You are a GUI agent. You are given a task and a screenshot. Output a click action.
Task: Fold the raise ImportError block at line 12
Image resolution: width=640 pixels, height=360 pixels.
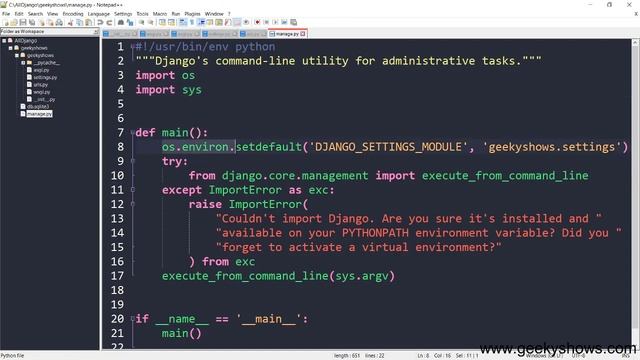point(133,204)
